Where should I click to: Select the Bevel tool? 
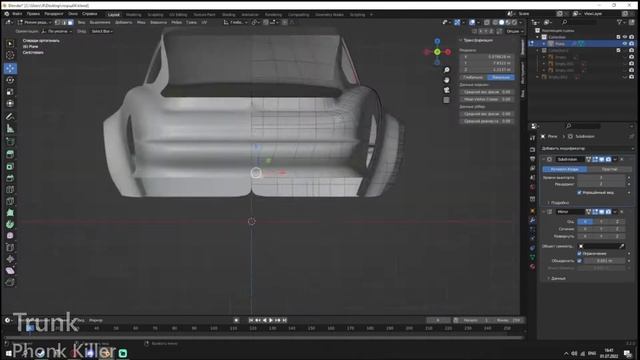10,178
